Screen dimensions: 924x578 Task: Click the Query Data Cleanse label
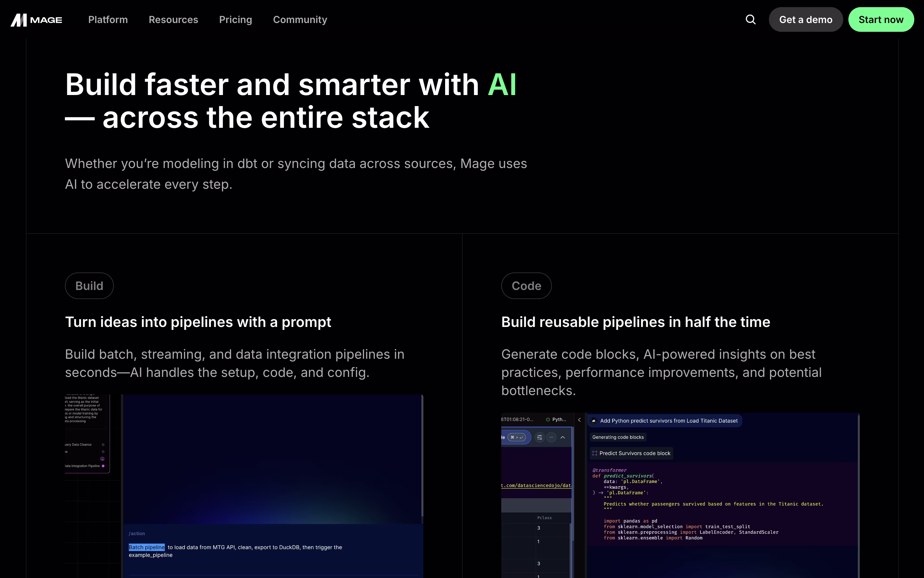point(79,445)
